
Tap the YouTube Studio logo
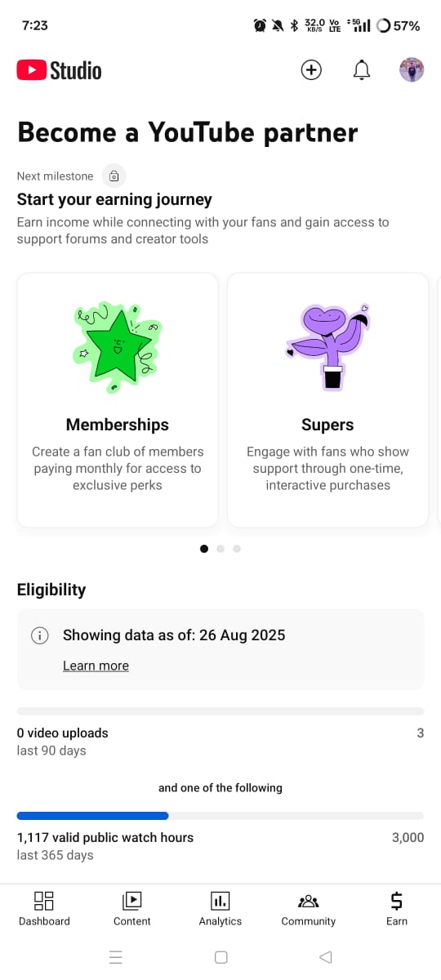[59, 71]
